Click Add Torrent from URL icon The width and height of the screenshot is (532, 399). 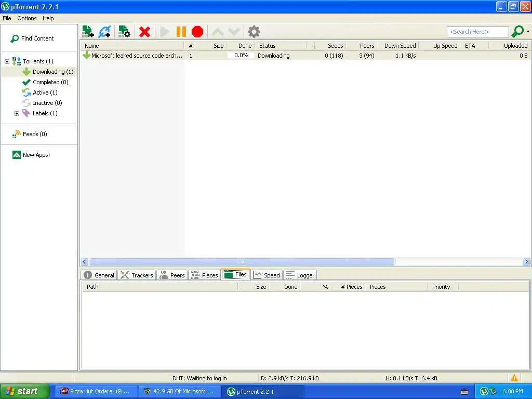(x=104, y=32)
